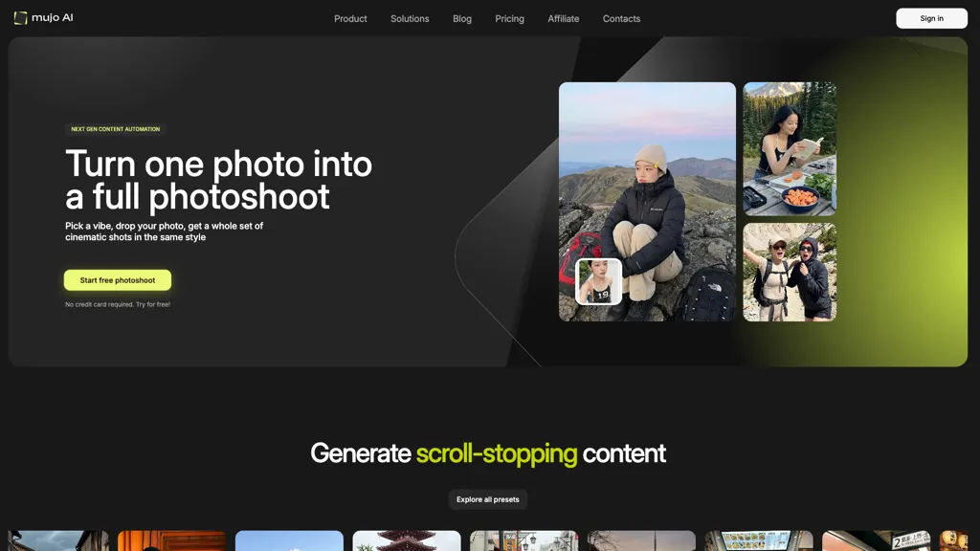Viewport: 980px width, 551px height.
Task: Open the Pricing page
Action: [509, 19]
